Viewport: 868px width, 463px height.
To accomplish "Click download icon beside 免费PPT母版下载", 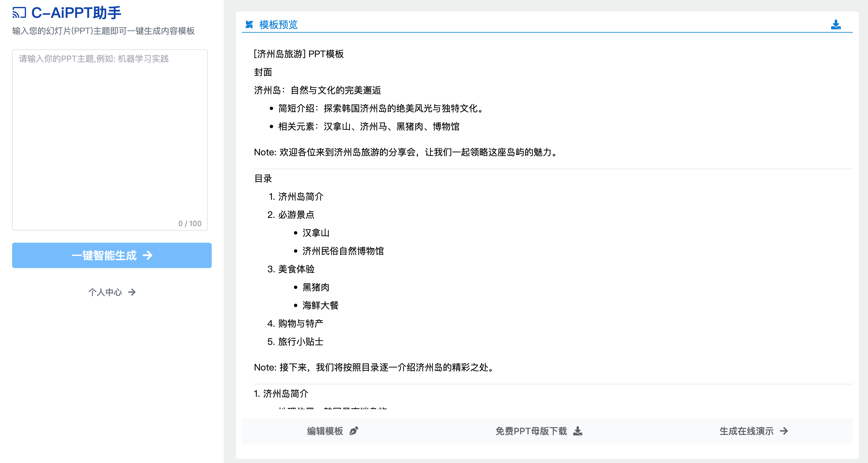I will point(578,431).
